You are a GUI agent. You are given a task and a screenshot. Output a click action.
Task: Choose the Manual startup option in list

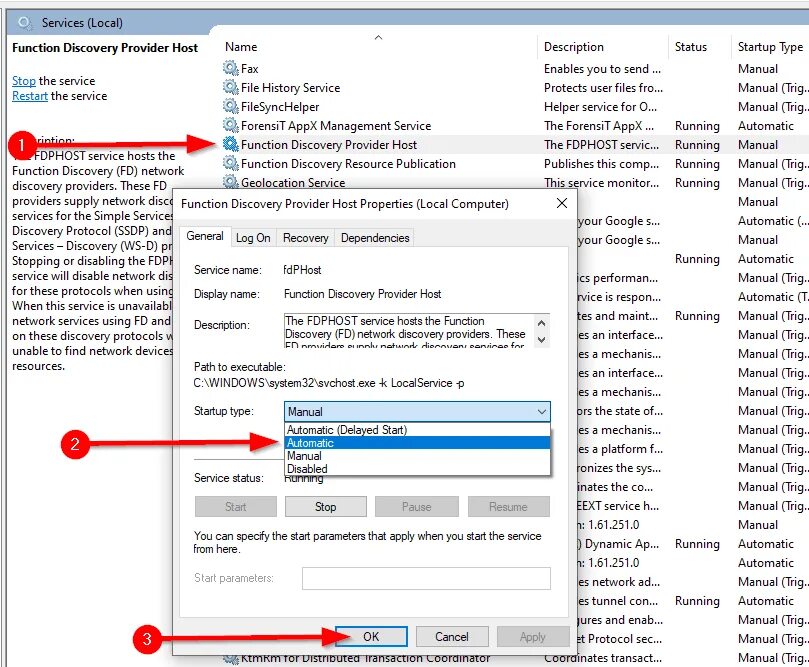[x=417, y=456]
